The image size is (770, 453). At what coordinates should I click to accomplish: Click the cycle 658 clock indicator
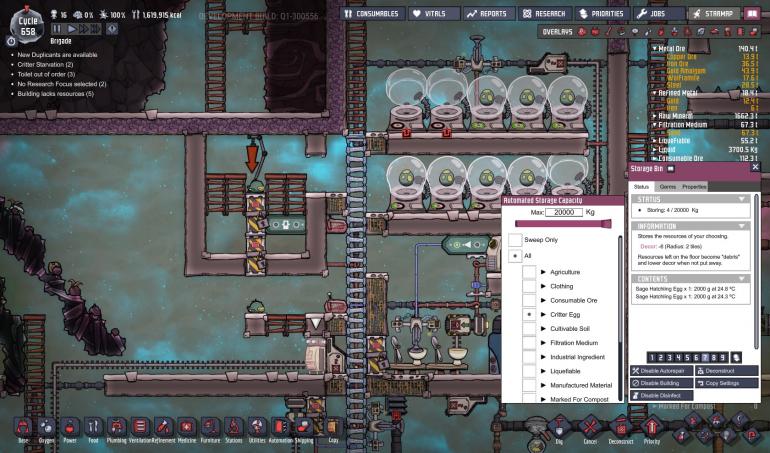coord(28,27)
